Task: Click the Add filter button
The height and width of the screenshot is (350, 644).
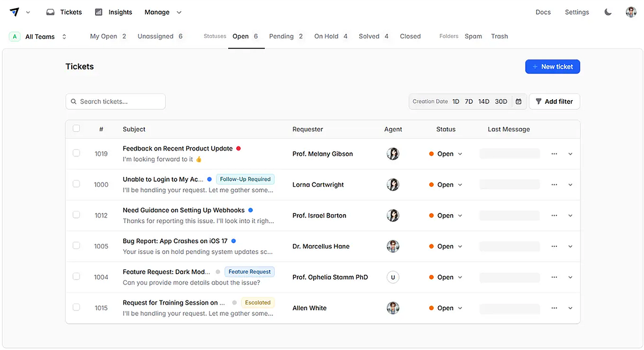Action: tap(554, 101)
